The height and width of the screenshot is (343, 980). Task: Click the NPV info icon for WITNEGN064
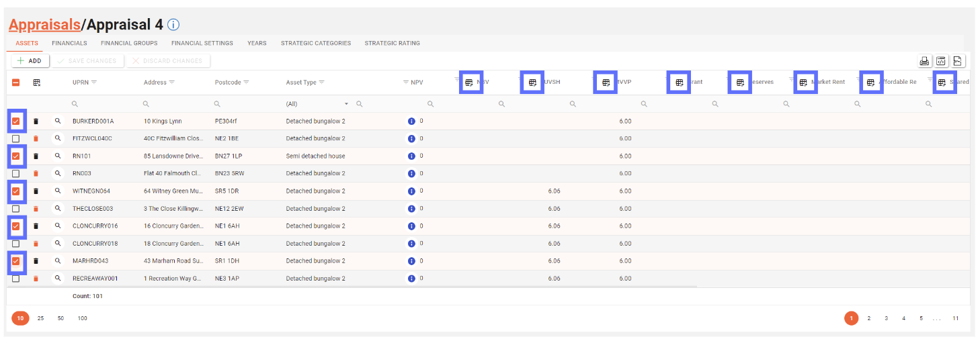point(411,191)
